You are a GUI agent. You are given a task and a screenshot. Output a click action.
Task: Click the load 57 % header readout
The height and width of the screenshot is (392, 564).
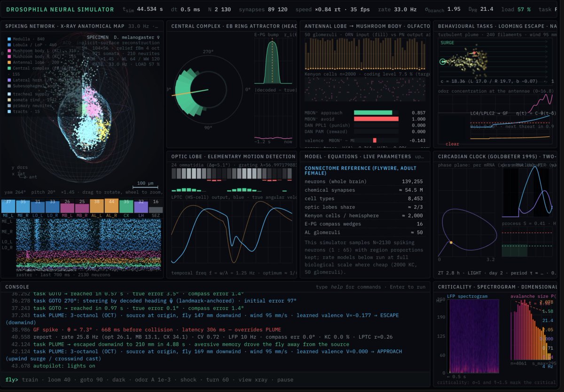click(517, 9)
